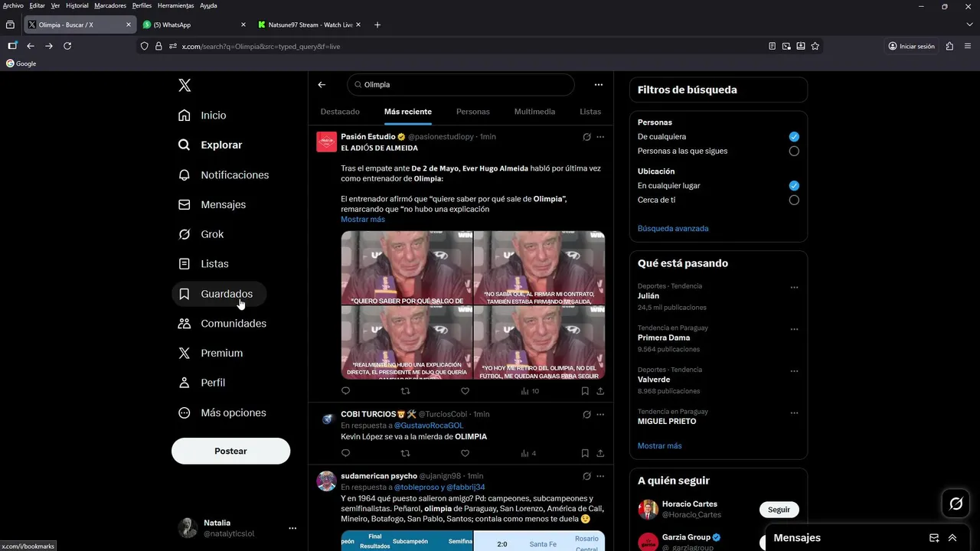Open Explorar in the sidebar
The image size is (980, 551).
click(x=211, y=145)
